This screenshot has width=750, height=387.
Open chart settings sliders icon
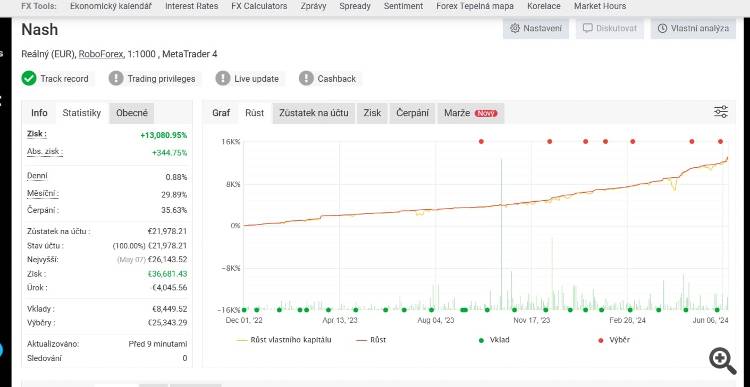coord(721,112)
